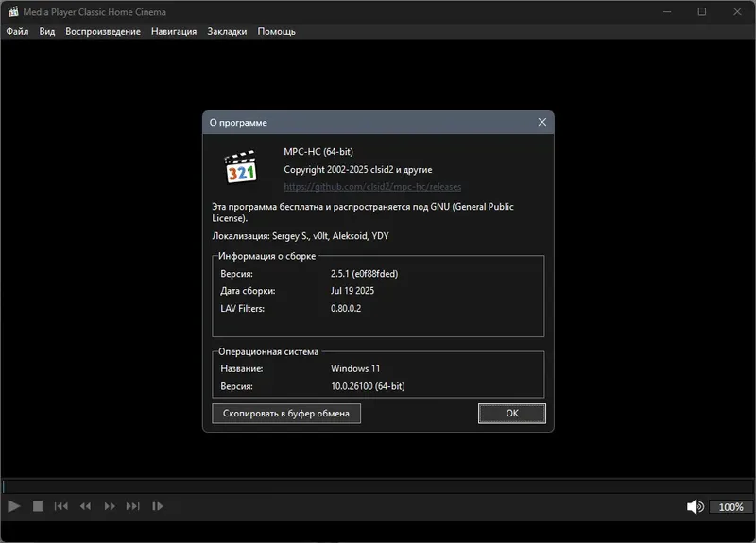Open the Воспроизведение menu
Viewport: 756px width, 543px height.
click(103, 31)
